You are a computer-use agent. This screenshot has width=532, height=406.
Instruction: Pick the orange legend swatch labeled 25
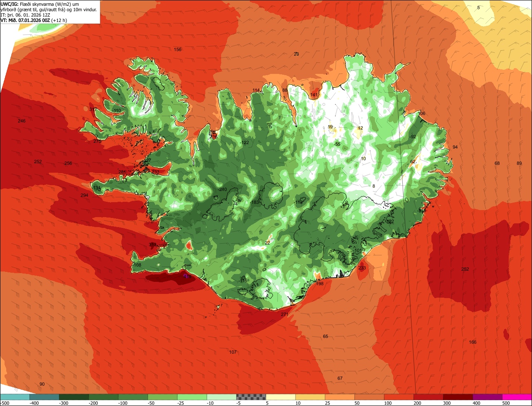click(340, 397)
